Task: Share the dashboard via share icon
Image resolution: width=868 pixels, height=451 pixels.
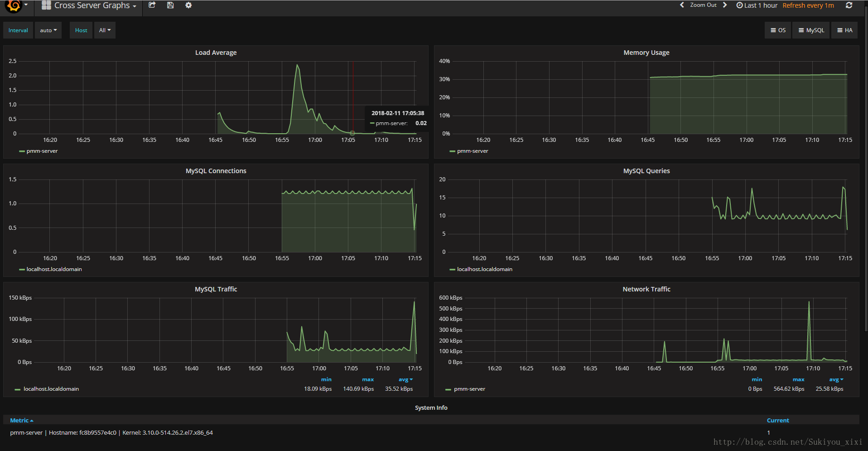Action: pyautogui.click(x=152, y=5)
